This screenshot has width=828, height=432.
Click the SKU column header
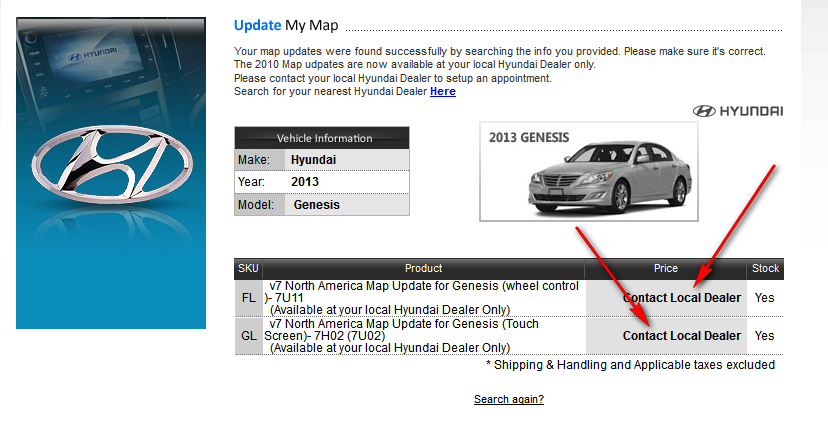point(248,268)
